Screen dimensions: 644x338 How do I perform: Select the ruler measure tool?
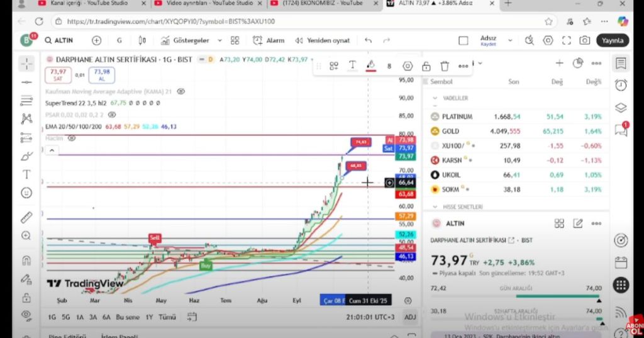click(26, 217)
